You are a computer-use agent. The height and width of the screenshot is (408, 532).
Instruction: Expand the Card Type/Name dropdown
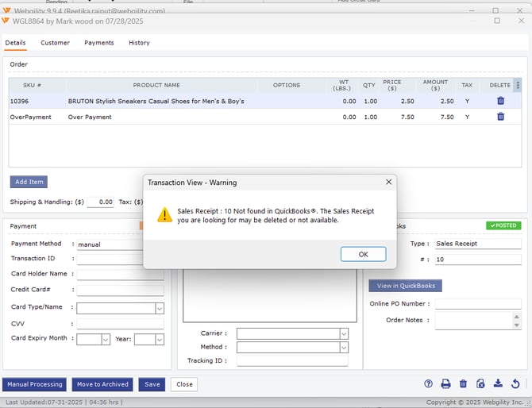tap(159, 308)
